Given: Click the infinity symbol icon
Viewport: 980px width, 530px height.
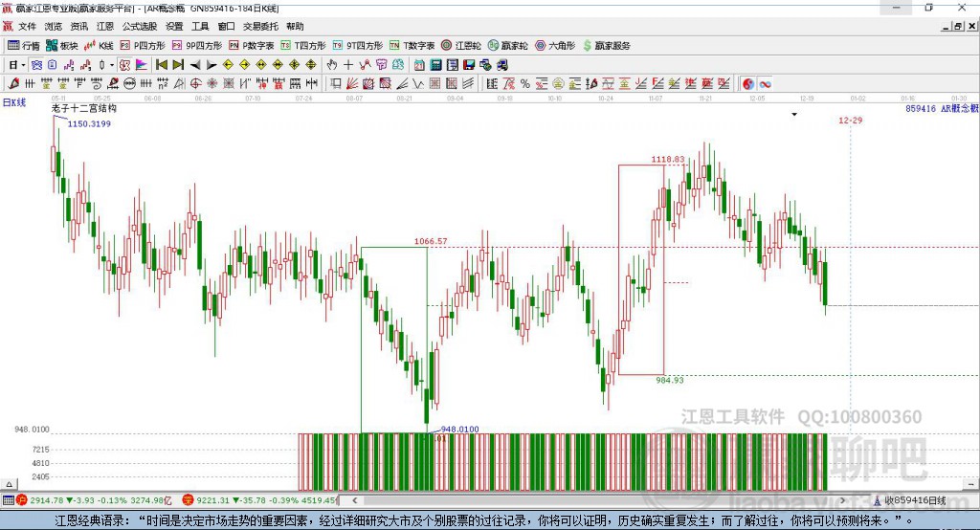Looking at the screenshot, I should (x=765, y=83).
